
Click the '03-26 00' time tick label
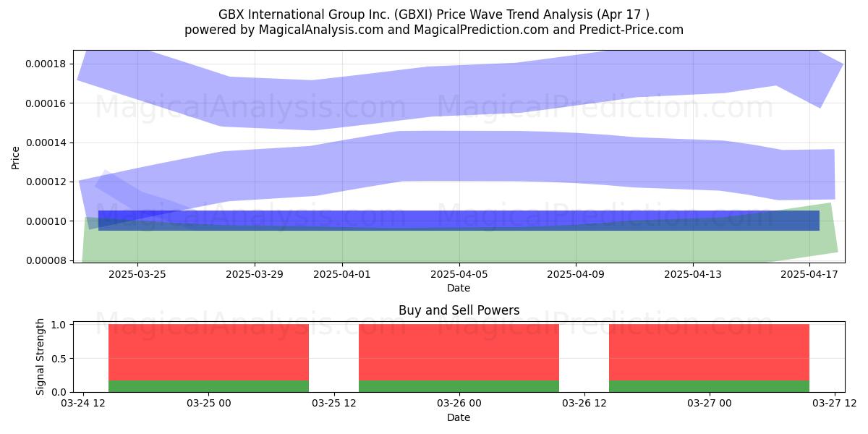tap(459, 404)
